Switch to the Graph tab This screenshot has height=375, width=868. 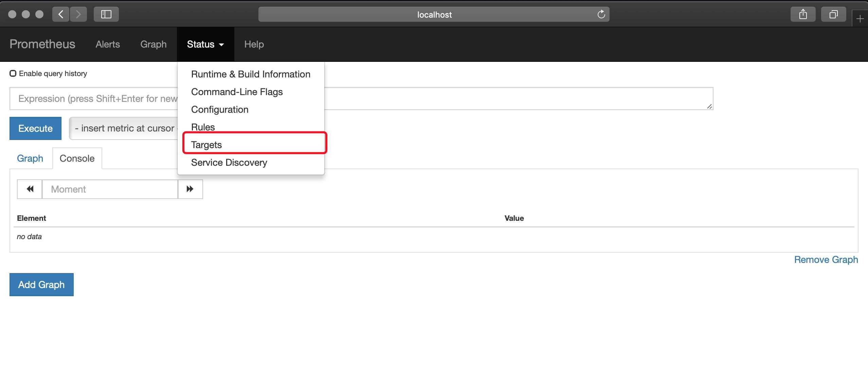[30, 158]
